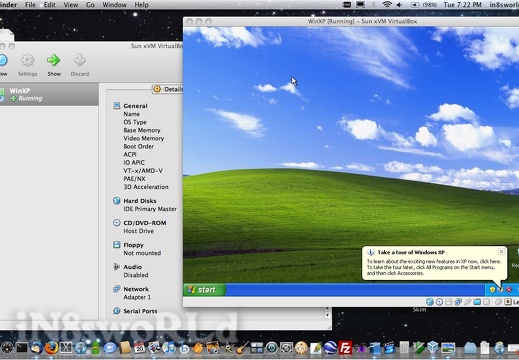Screen dimensions: 519x360
Task: Click the Network section icon
Action: click(x=116, y=289)
